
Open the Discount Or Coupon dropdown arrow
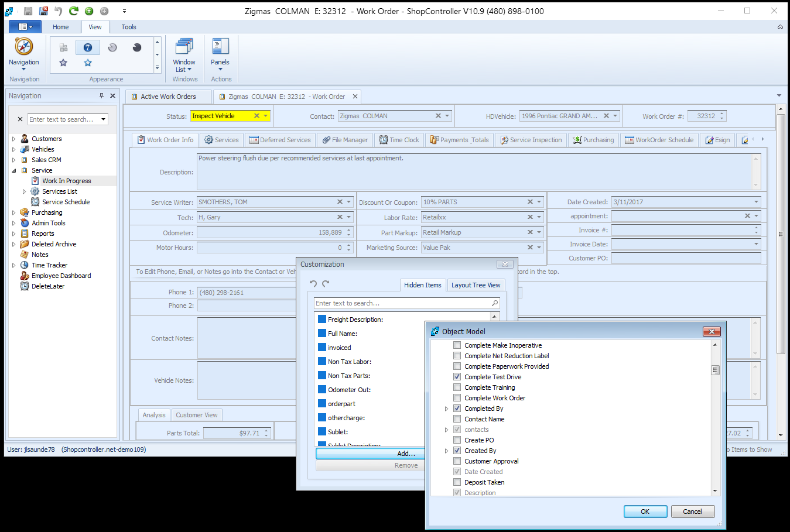(539, 202)
